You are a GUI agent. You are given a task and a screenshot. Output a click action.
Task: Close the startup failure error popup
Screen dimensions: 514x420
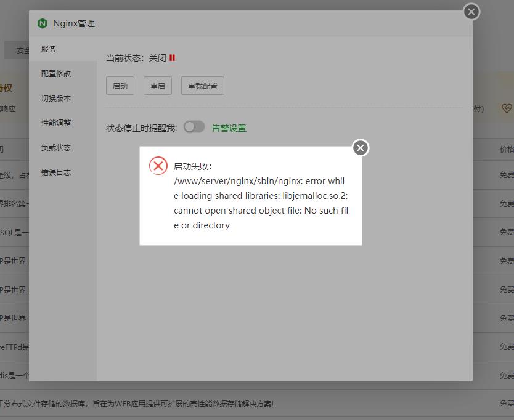[361, 148]
